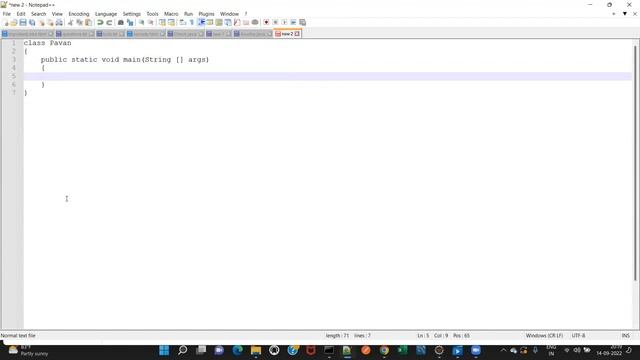Click the New file toolbar icon
640x360 pixels.
click(5, 22)
